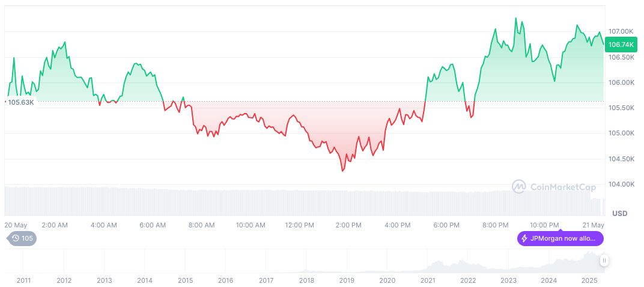Screen dimensions: 644x287
Task: Click the 8:00 PM time axis label
Action: click(495, 225)
